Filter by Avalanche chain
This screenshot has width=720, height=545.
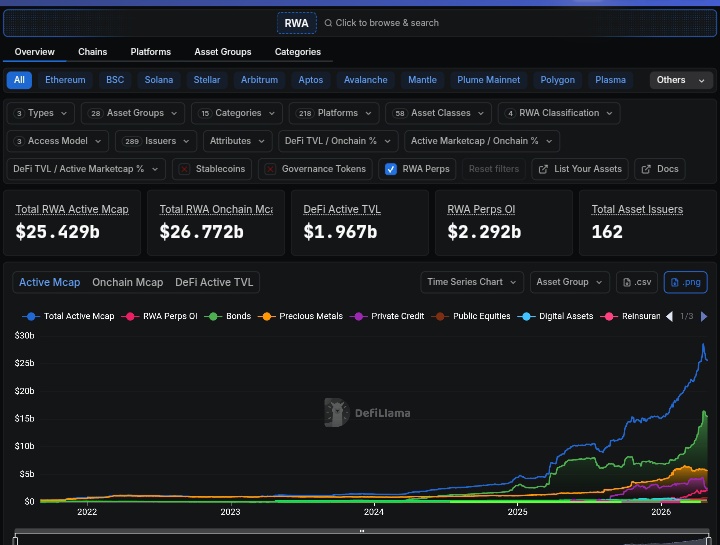coord(366,80)
